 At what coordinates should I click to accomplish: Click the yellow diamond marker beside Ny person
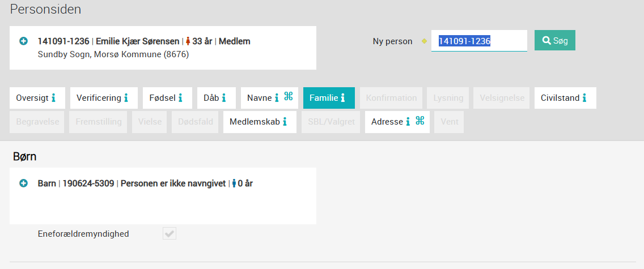click(x=424, y=41)
